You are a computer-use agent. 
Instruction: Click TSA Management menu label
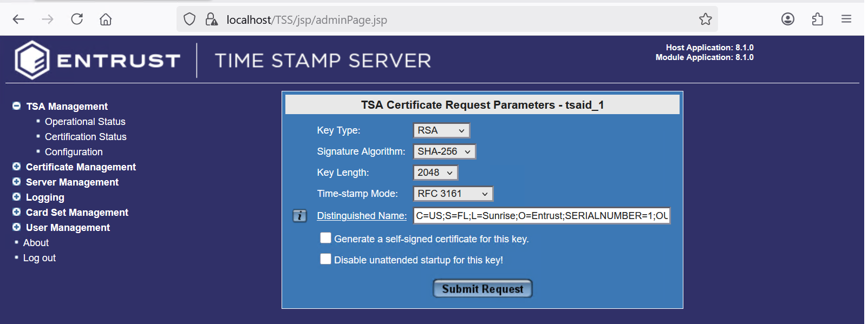[x=67, y=107]
